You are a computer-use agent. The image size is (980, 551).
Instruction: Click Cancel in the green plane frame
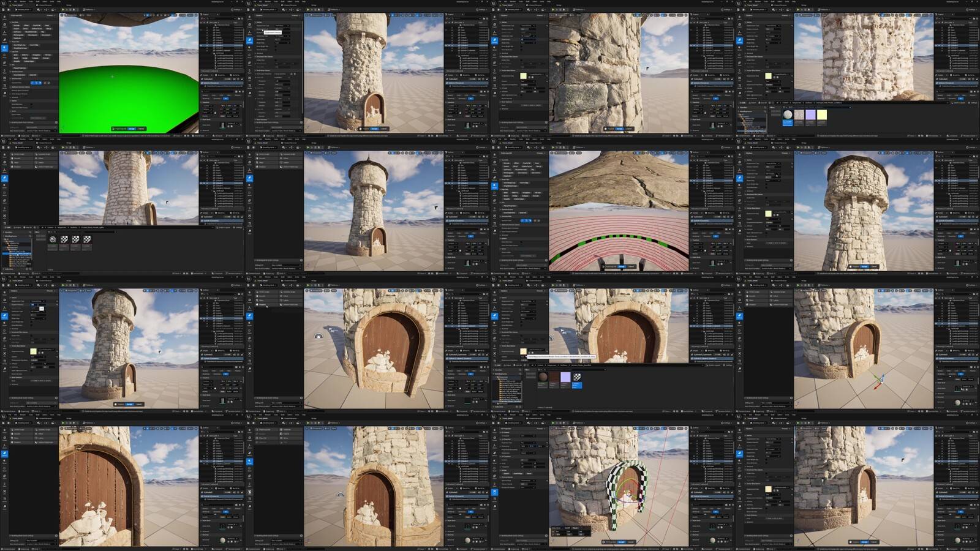[x=141, y=129]
